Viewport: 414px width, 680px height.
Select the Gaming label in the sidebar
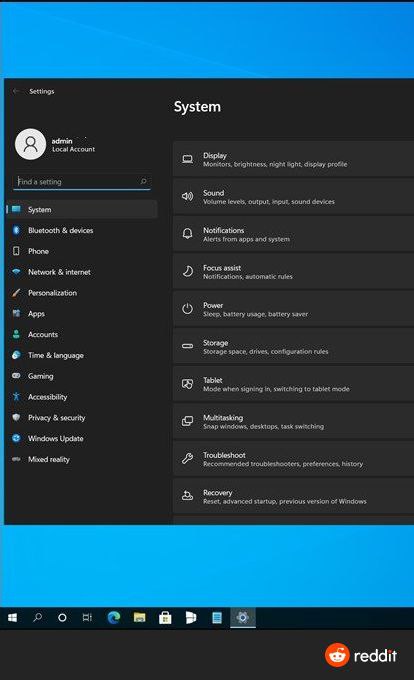[41, 376]
